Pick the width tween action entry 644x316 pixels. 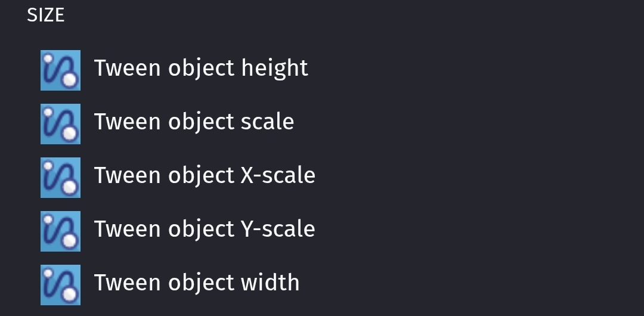pyautogui.click(x=197, y=283)
